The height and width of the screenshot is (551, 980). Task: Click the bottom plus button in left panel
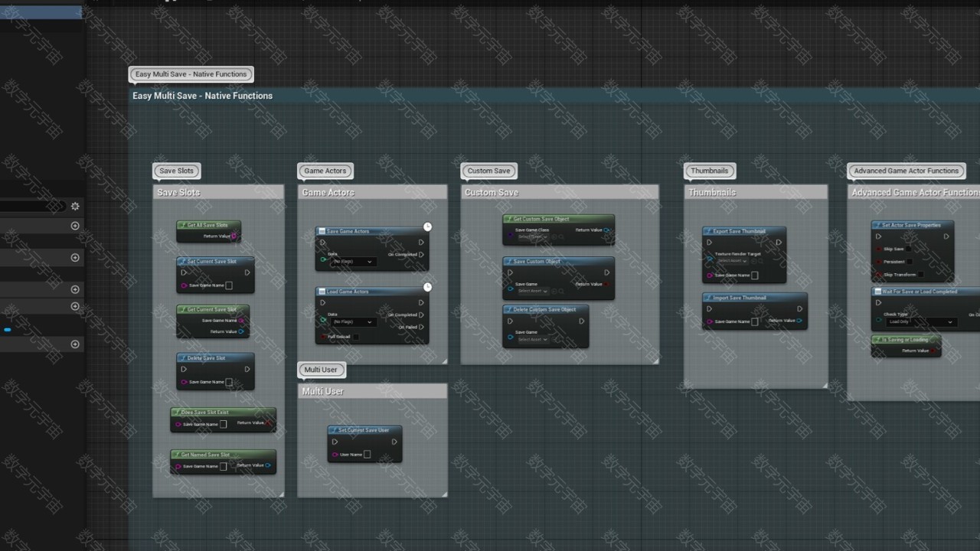(75, 344)
